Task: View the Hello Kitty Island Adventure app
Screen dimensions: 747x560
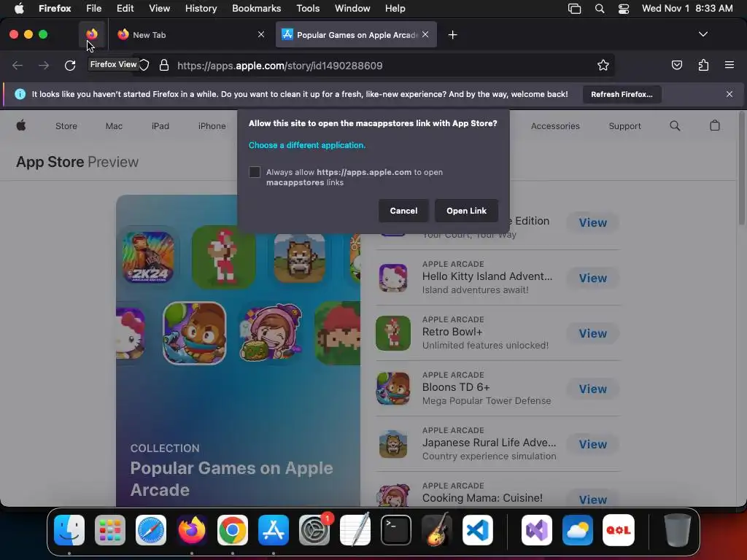Action: pos(592,278)
